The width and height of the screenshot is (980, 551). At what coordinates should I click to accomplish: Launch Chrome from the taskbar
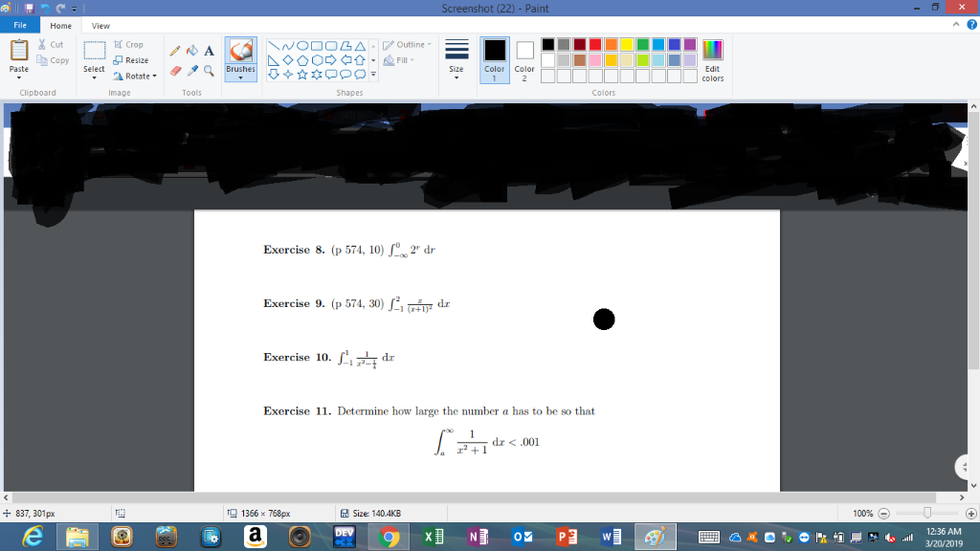(x=389, y=536)
